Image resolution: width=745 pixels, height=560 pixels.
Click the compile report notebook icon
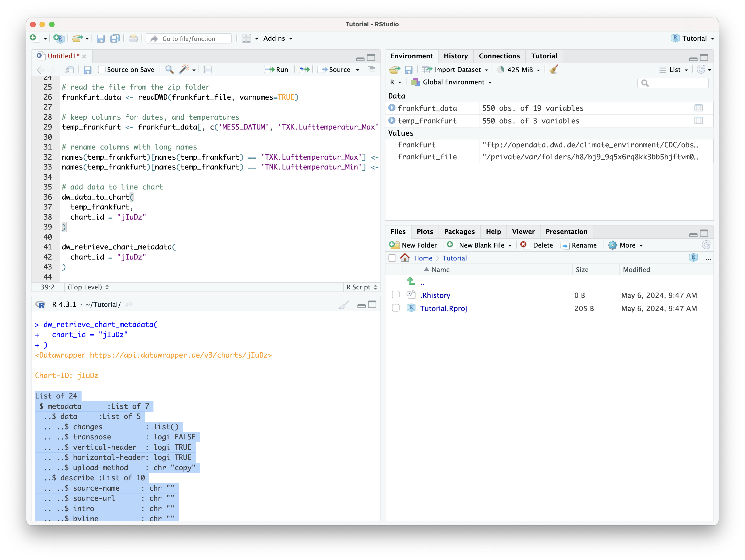coord(208,70)
